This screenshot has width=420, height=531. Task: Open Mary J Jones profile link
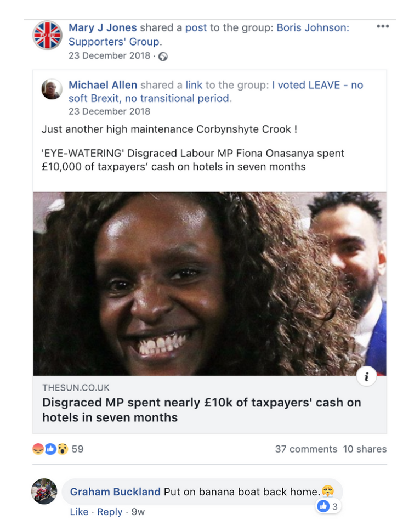tap(103, 27)
